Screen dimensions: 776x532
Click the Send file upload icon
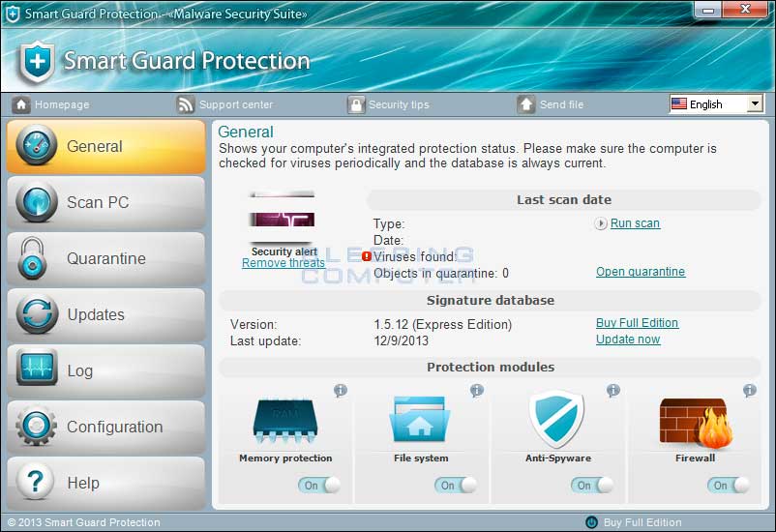(x=526, y=104)
